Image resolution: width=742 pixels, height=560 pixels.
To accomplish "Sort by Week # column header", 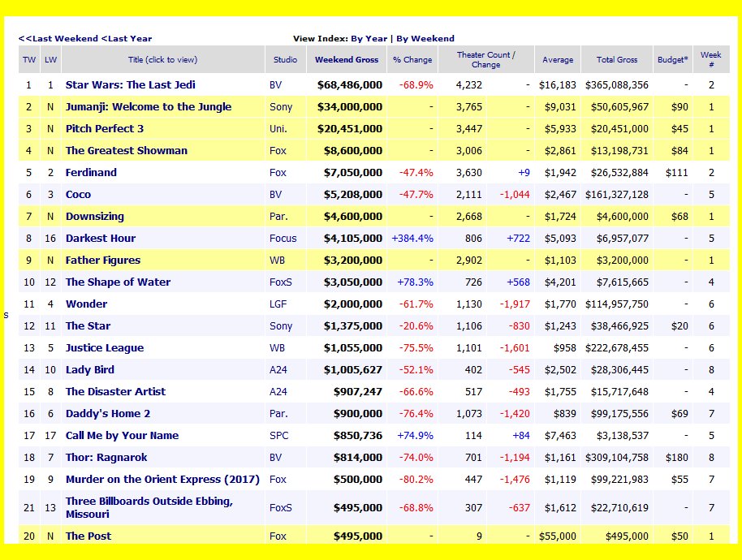I will click(711, 59).
